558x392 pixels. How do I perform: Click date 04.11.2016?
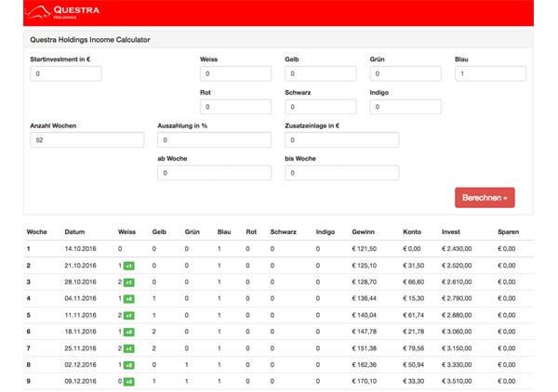pos(80,298)
